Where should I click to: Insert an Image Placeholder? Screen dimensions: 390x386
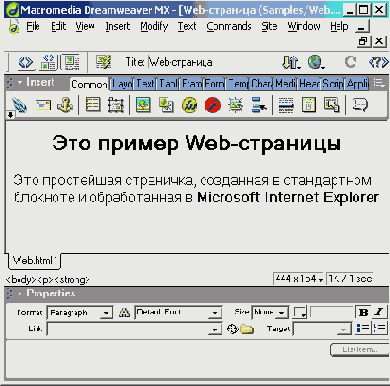tap(166, 105)
